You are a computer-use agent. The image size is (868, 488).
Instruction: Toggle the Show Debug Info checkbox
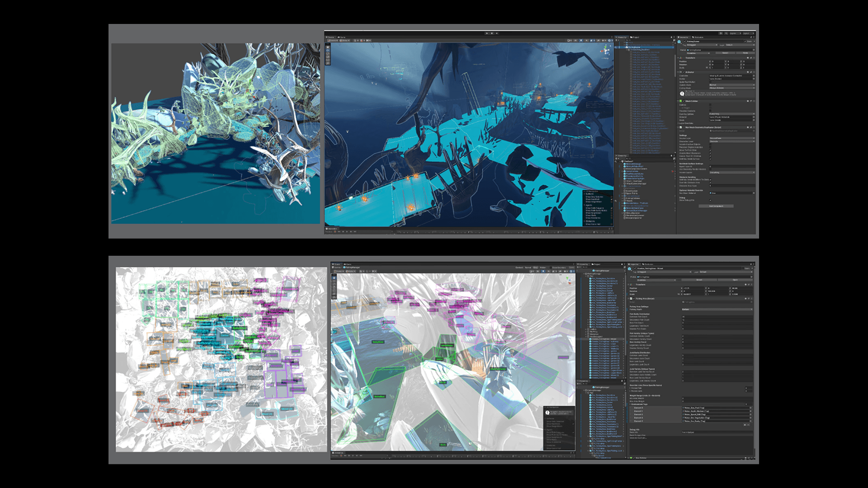click(x=710, y=200)
